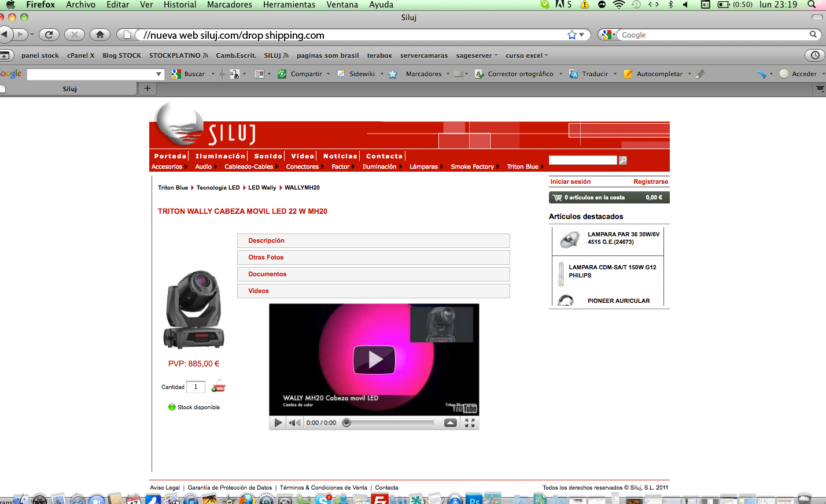Image resolution: width=826 pixels, height=504 pixels.
Task: Open the search engine selector dropdown
Action: click(607, 35)
